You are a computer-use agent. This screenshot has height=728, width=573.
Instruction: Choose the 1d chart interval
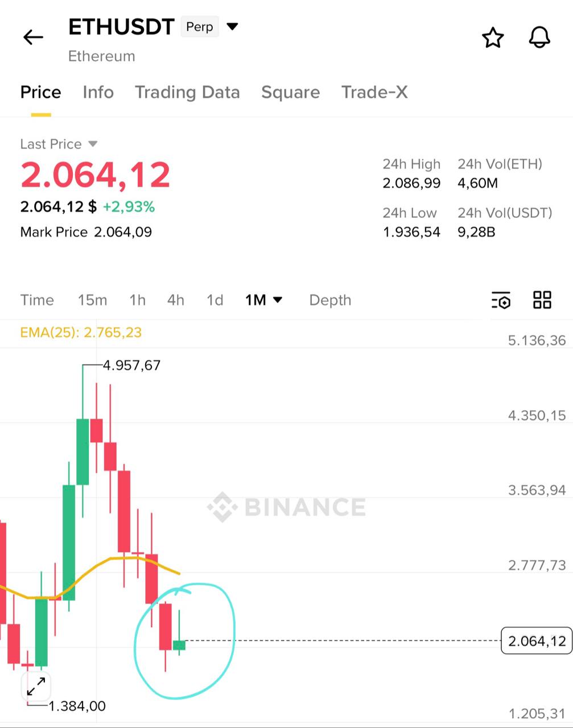(215, 300)
